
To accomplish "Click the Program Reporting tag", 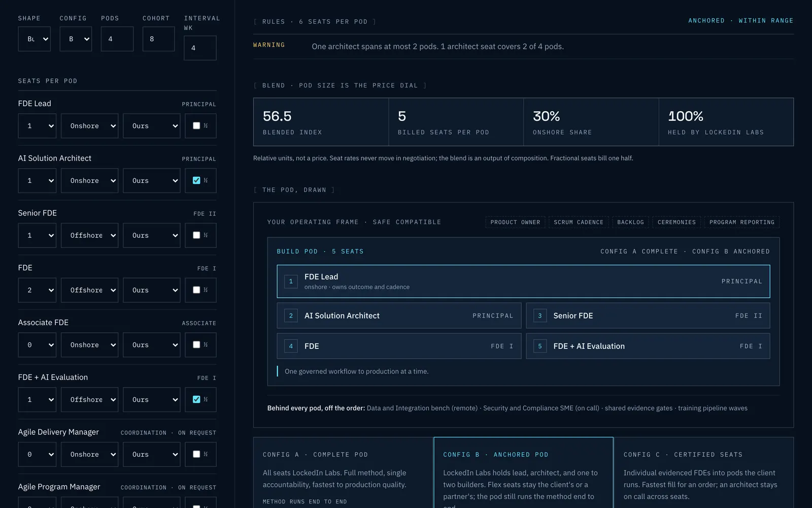I will pyautogui.click(x=742, y=222).
